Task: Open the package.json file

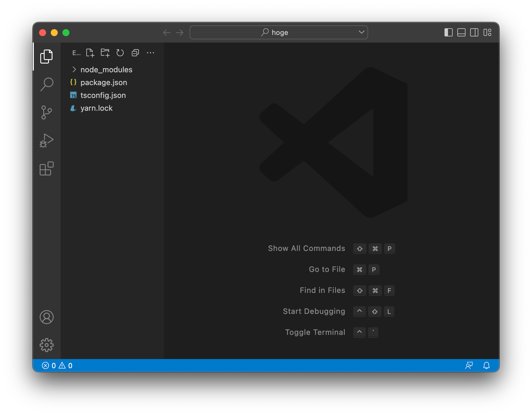Action: (x=112, y=82)
